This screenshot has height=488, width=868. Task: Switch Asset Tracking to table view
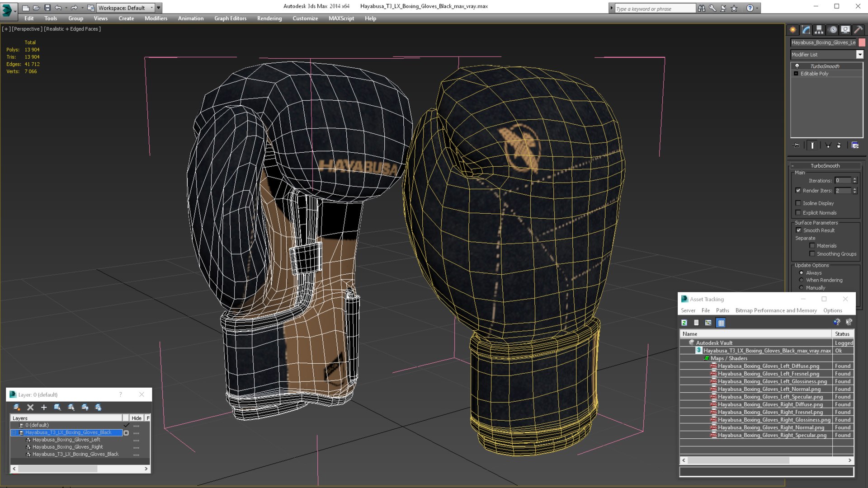[721, 323]
